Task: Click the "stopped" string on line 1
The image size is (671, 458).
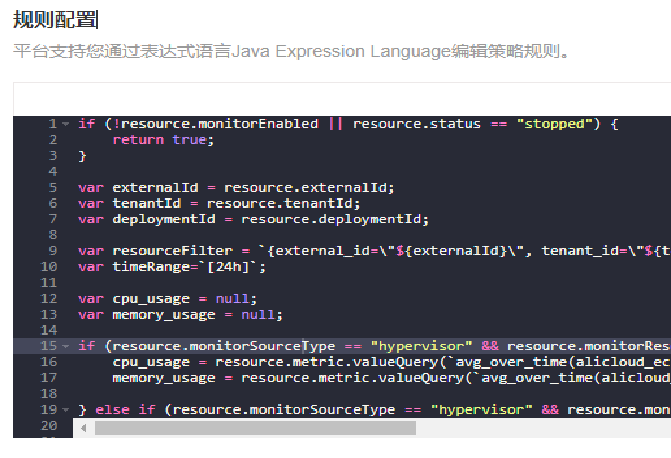Action: [554, 124]
